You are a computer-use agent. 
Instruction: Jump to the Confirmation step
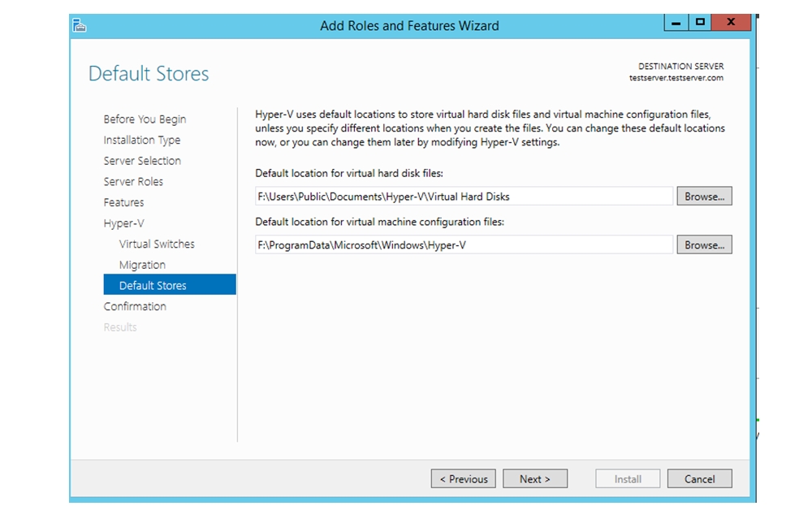135,306
